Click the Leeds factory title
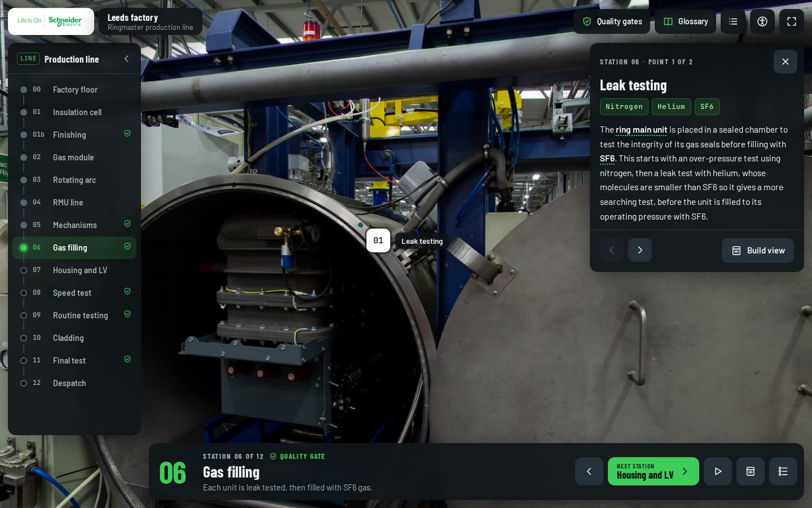This screenshot has width=812, height=508. point(132,18)
